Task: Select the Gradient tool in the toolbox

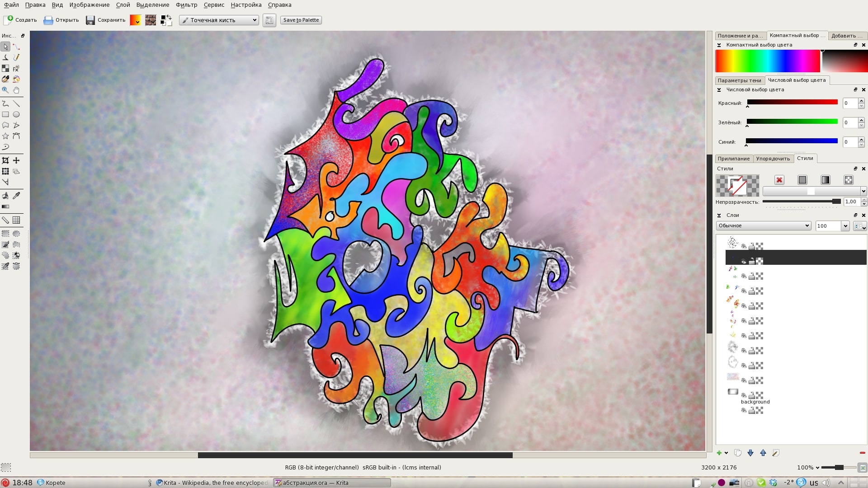Action: tap(5, 206)
